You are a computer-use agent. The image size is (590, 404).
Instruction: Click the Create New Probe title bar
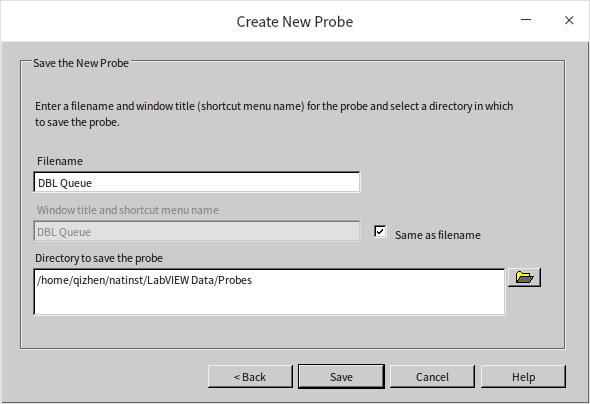pyautogui.click(x=295, y=21)
